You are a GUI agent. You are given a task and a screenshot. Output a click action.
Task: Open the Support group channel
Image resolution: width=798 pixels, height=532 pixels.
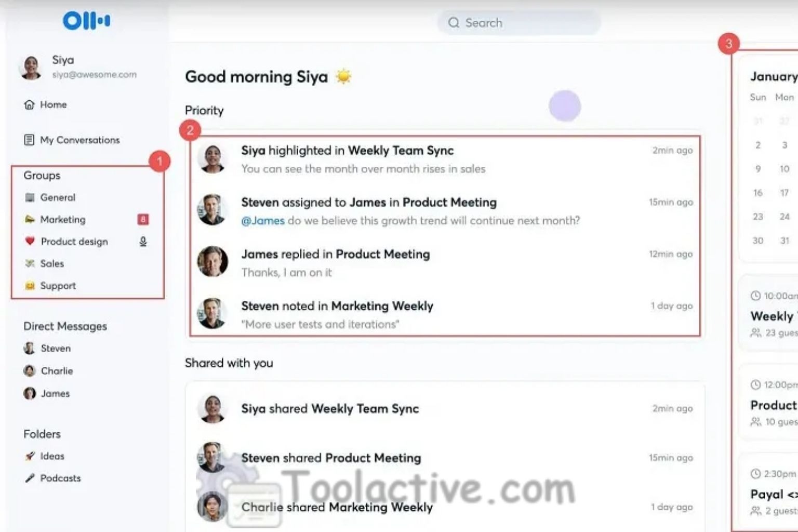click(57, 285)
